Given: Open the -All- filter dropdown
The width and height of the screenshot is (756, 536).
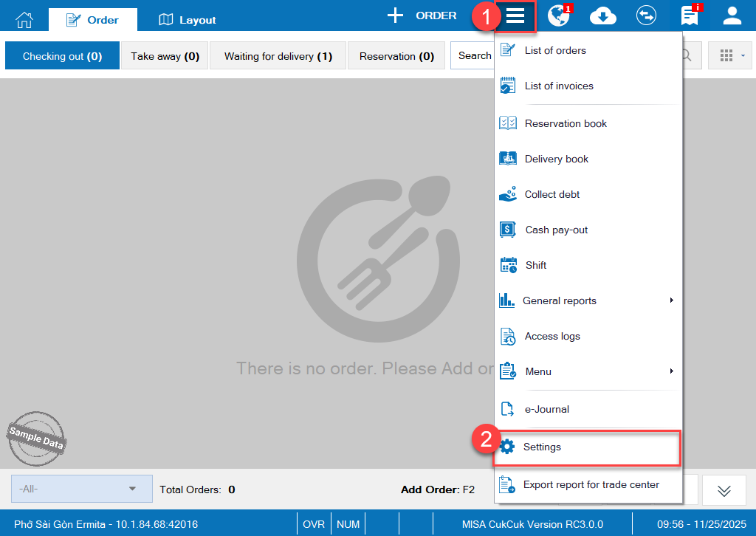Looking at the screenshot, I should click(x=82, y=489).
